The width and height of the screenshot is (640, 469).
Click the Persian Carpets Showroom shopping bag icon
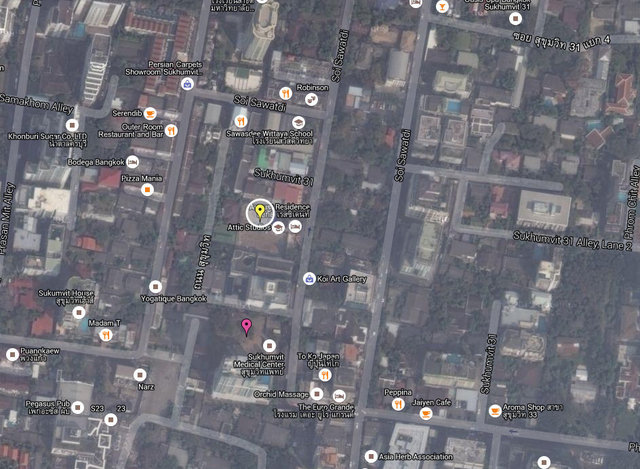pos(187,84)
